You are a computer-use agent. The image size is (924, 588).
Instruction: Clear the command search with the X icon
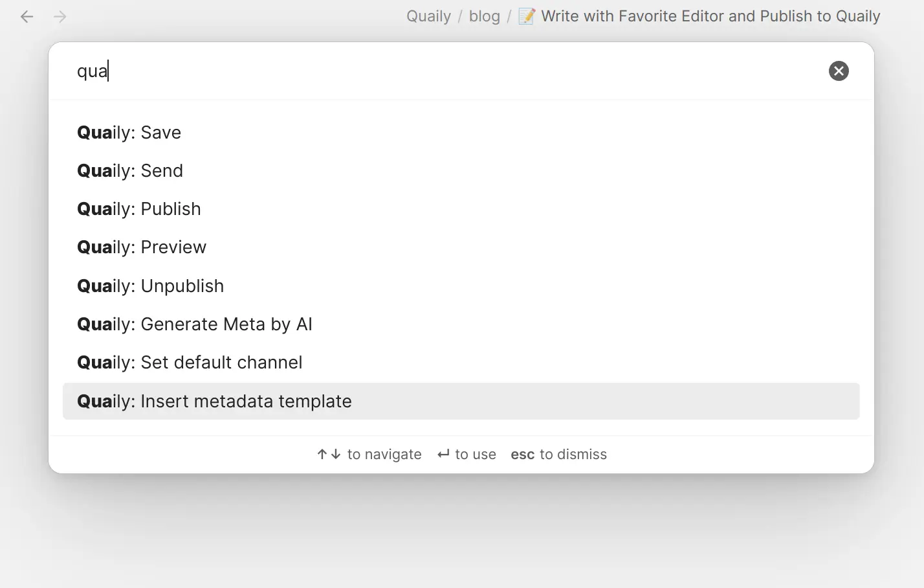[839, 71]
